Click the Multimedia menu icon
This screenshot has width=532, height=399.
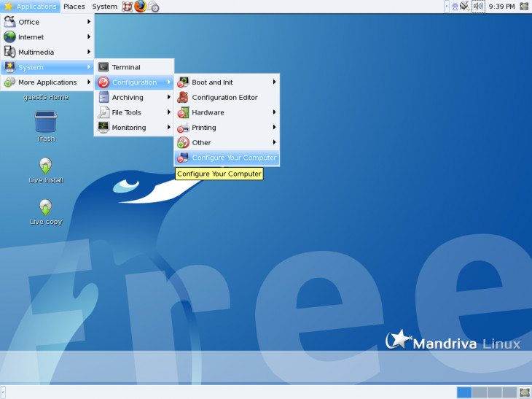click(9, 52)
